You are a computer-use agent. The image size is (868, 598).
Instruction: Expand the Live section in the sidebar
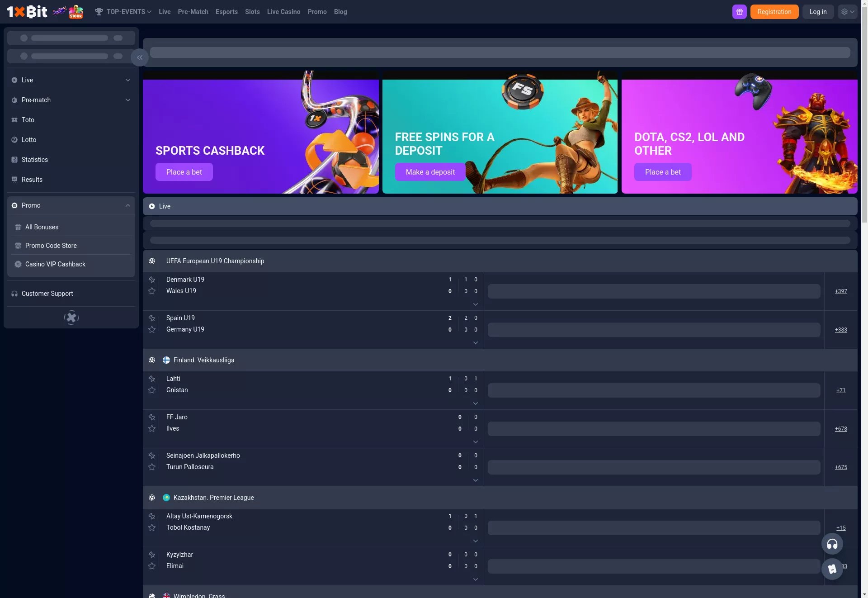coord(128,80)
